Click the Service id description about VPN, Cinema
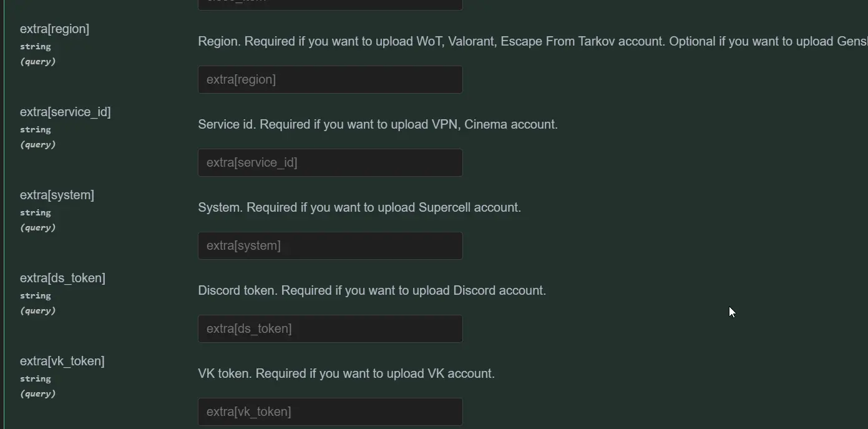This screenshot has width=868, height=429. [378, 124]
